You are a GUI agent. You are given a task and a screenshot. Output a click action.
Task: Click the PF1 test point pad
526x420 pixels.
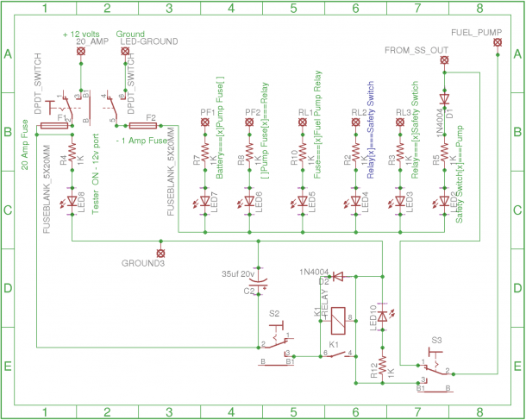205,122
